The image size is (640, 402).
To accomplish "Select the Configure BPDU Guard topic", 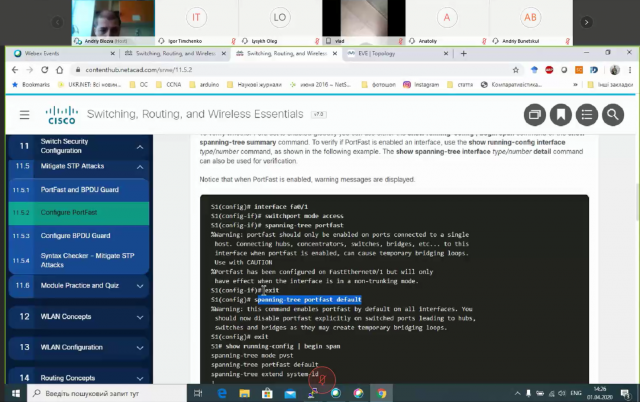I will [x=85, y=235].
